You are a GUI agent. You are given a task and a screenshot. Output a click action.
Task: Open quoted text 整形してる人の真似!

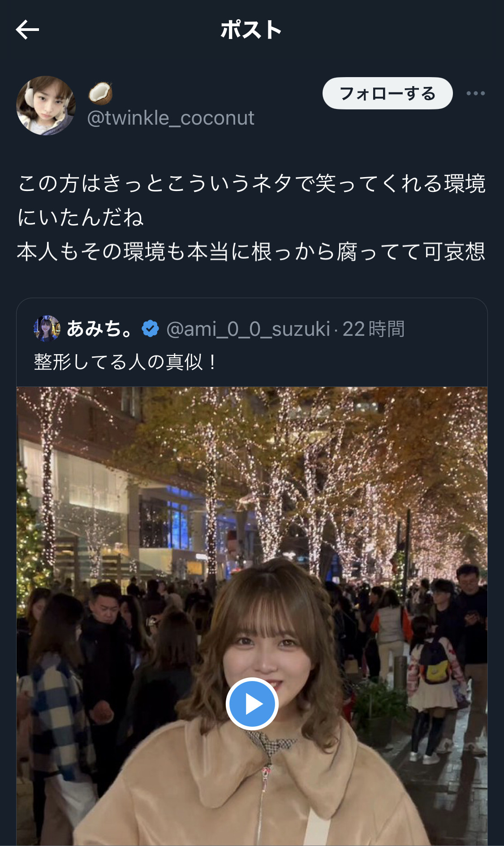tap(126, 362)
